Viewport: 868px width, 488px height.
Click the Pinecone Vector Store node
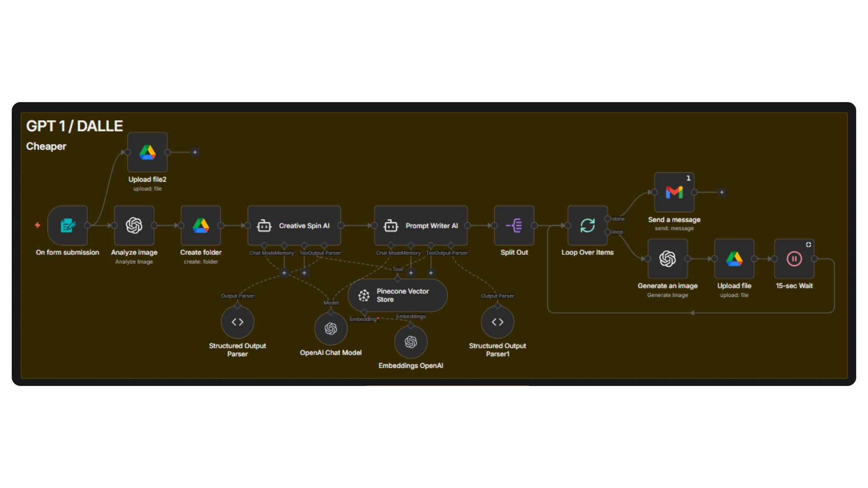click(397, 296)
